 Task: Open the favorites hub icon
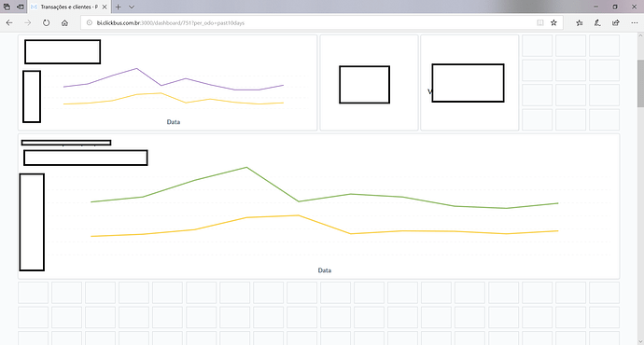click(x=579, y=23)
